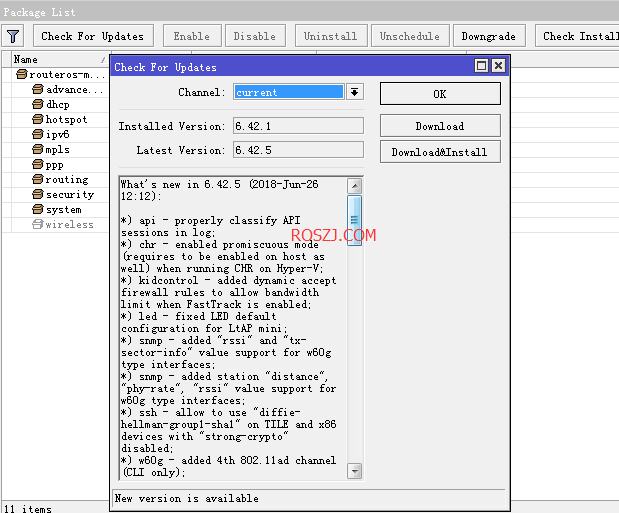Click the 'New version is available' status

pyautogui.click(x=187, y=498)
